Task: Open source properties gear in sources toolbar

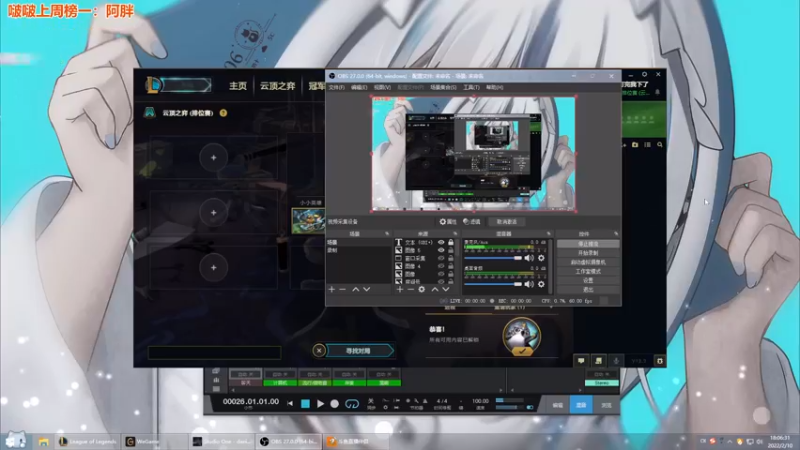Action: [x=421, y=289]
